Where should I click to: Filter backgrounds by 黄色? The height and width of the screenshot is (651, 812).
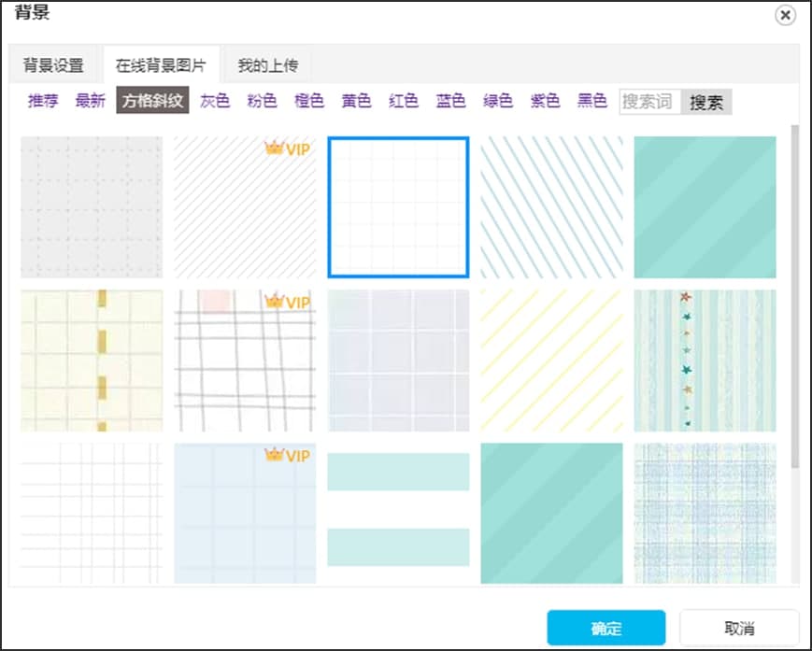click(x=356, y=102)
